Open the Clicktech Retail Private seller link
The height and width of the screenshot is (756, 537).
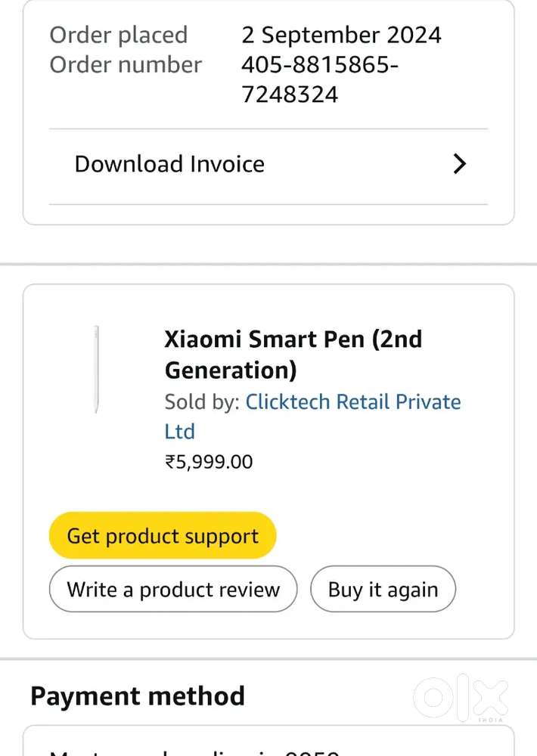click(x=352, y=401)
